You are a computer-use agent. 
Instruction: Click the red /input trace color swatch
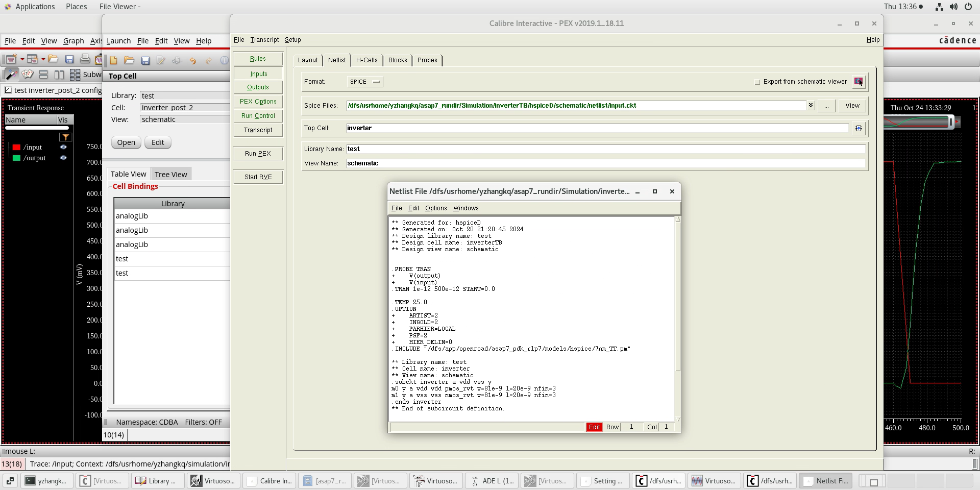pyautogui.click(x=16, y=147)
